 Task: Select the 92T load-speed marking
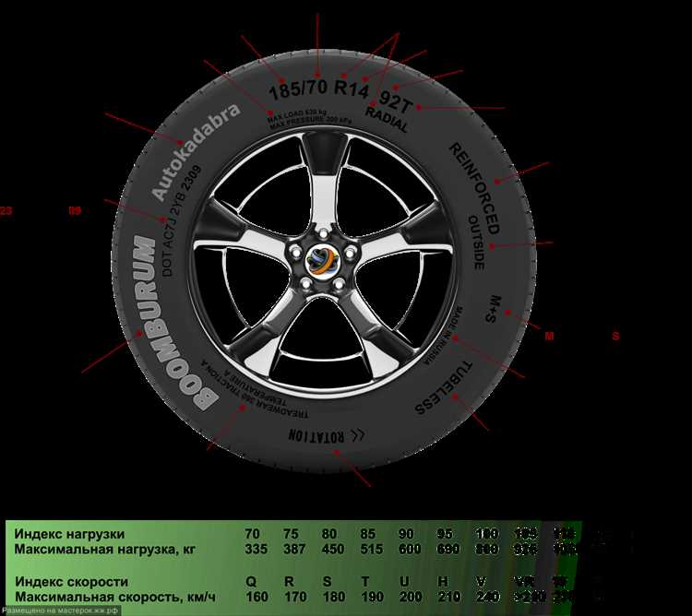[396, 102]
